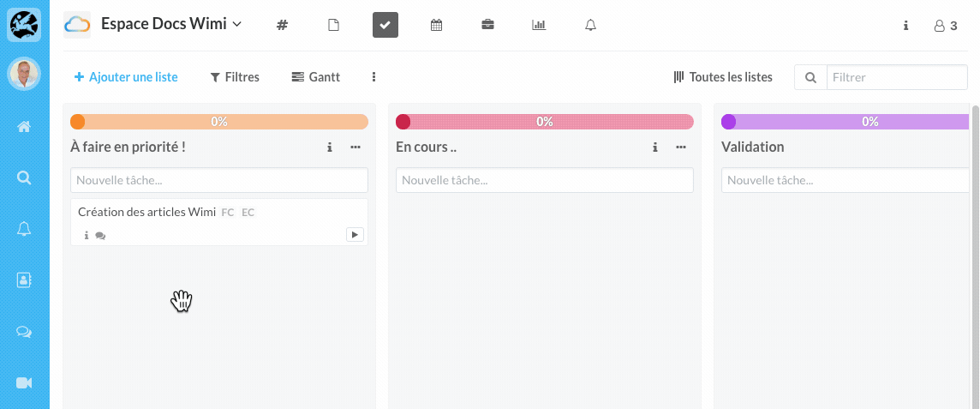Open the Filtres button
Screen dimensions: 980x409
pos(235,77)
